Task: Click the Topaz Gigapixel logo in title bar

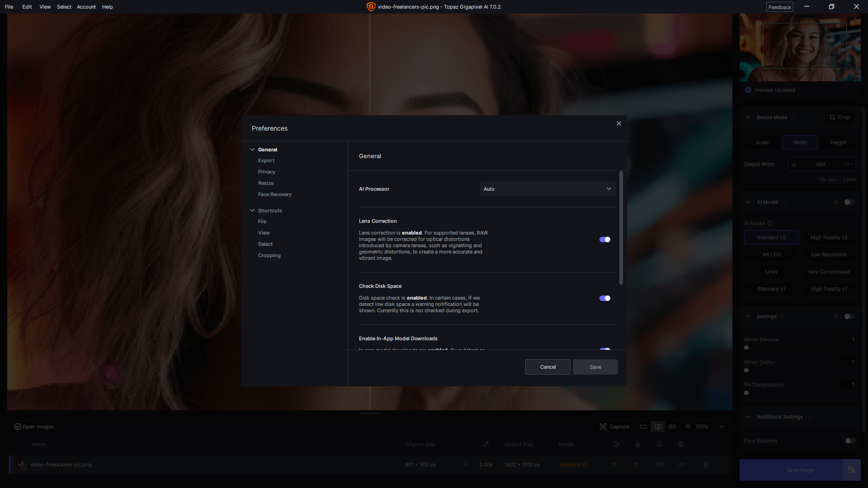Action: [371, 7]
